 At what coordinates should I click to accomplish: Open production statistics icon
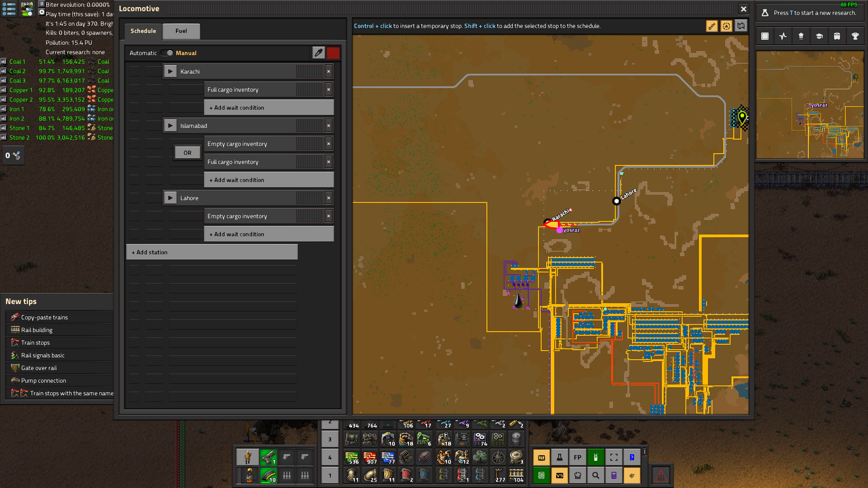point(783,36)
